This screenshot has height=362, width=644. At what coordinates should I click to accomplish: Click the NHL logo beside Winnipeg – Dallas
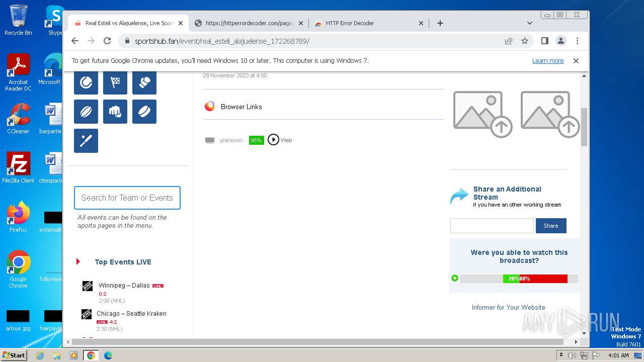pos(88,286)
